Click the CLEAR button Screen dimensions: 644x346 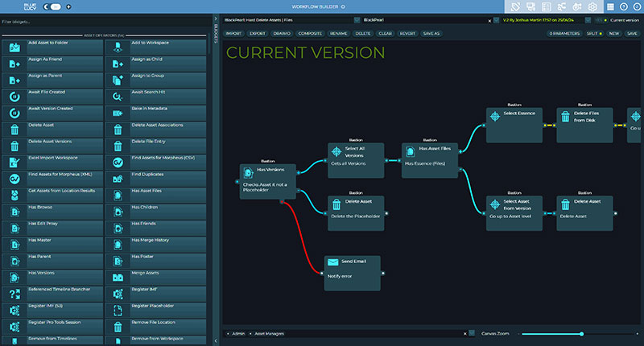[x=386, y=34]
